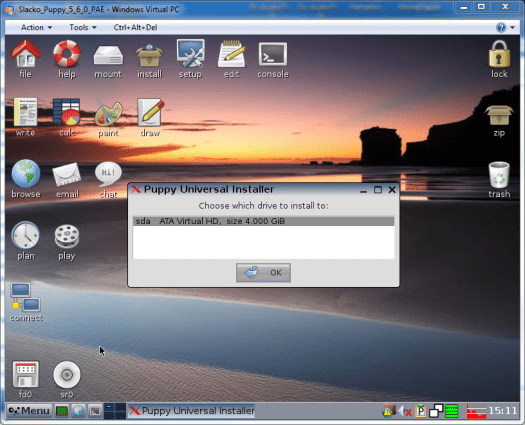
Task: Open the paint palette icon
Action: click(x=108, y=113)
